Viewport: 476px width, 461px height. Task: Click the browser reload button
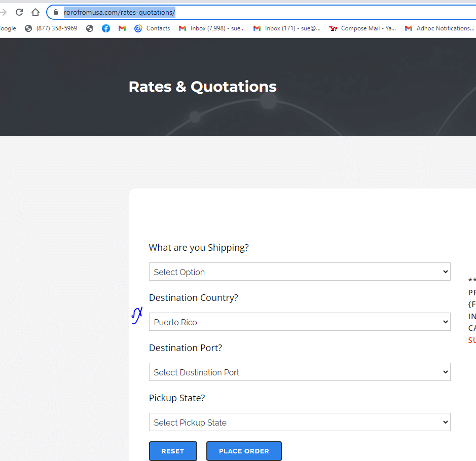(x=19, y=12)
